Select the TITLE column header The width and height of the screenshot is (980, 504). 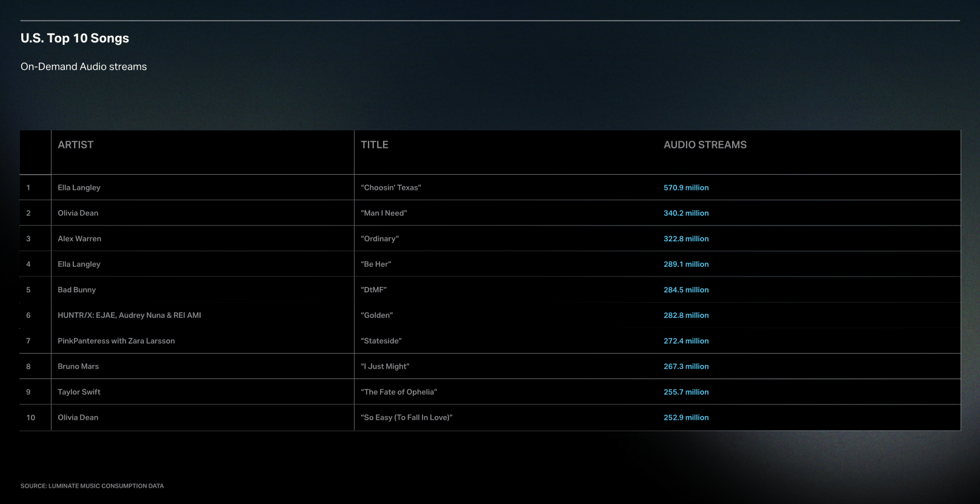[x=375, y=145]
